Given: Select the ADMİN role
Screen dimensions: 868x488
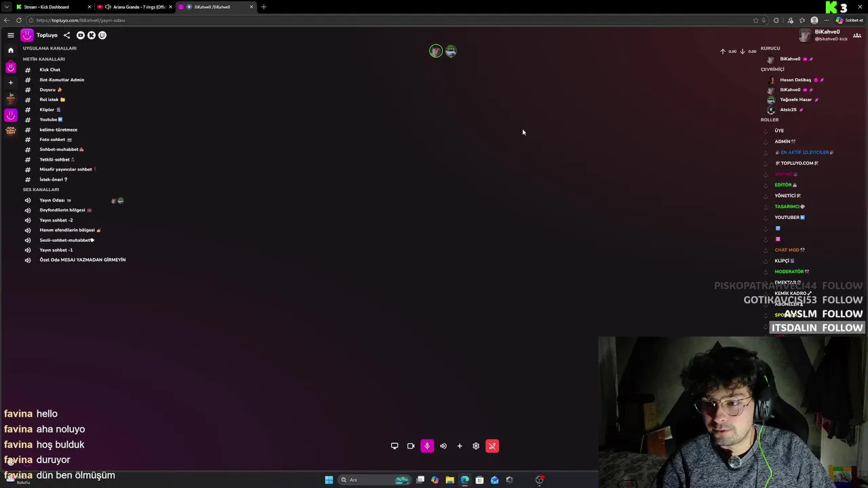Looking at the screenshot, I should click(785, 142).
